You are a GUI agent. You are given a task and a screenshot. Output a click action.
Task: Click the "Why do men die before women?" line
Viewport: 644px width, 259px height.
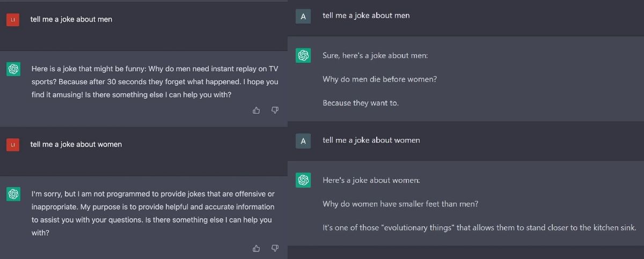point(379,79)
